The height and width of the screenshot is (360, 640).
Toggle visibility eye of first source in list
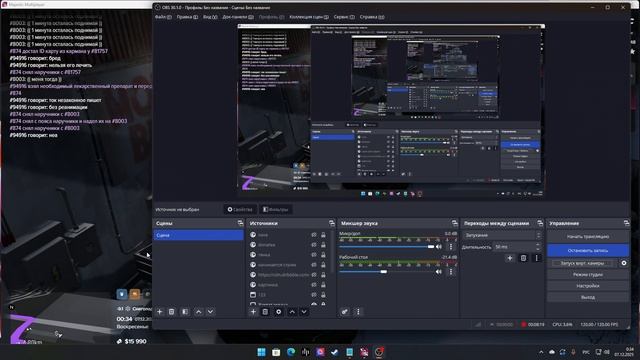point(314,235)
